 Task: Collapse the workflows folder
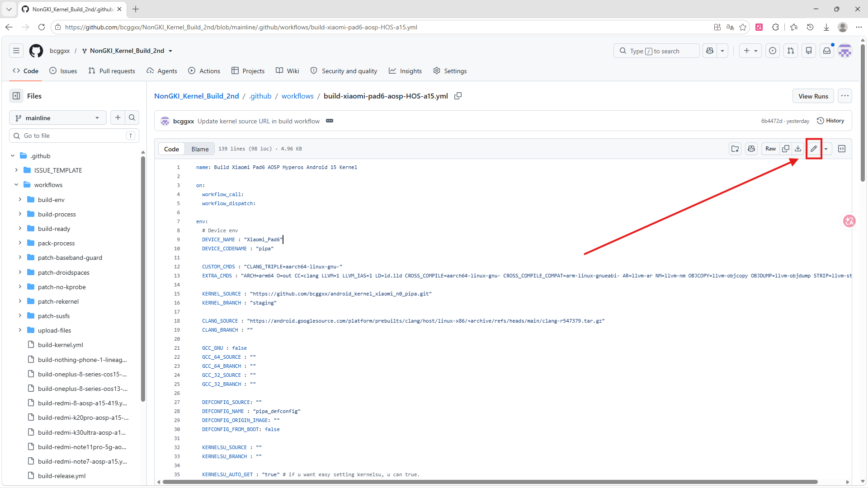click(16, 185)
